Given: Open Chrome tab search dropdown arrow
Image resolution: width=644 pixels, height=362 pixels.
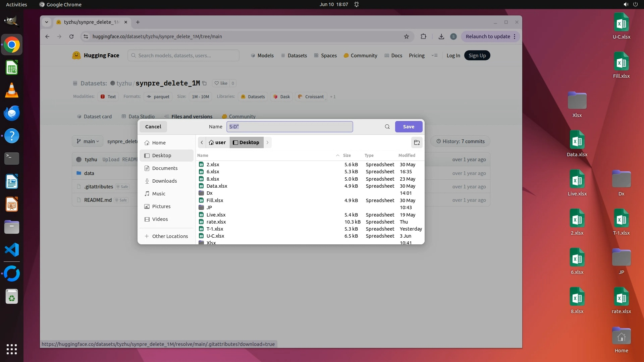Looking at the screenshot, I should (x=47, y=22).
